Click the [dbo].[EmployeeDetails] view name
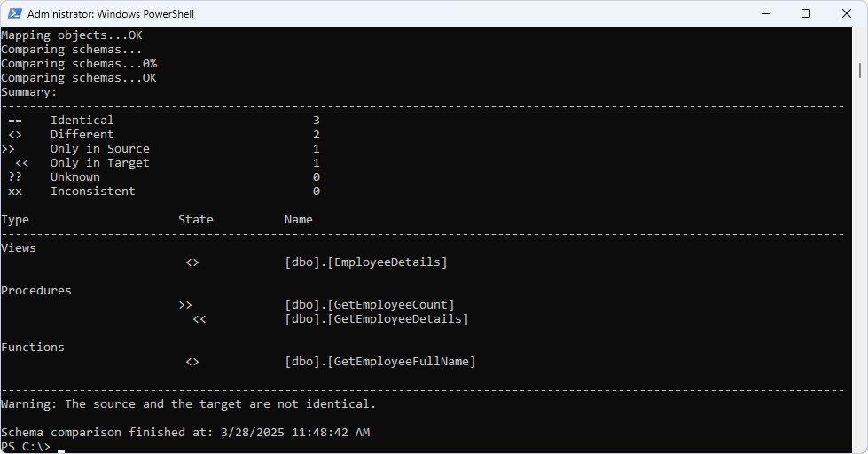Viewport: 868px width, 454px height. 366,262
